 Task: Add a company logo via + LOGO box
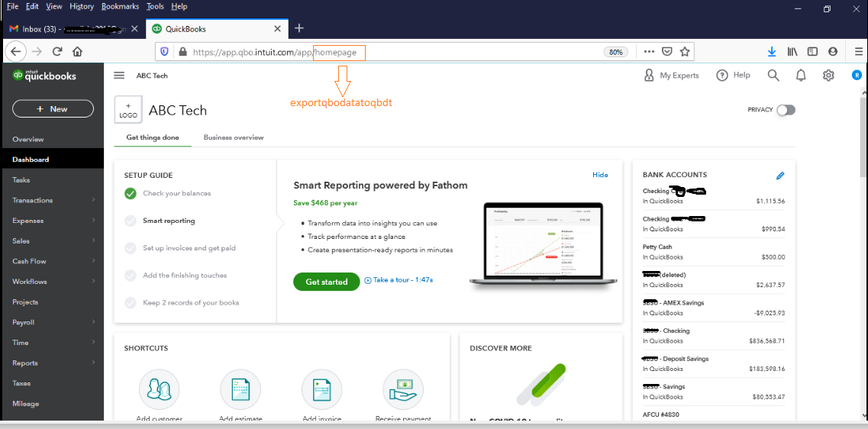click(128, 110)
